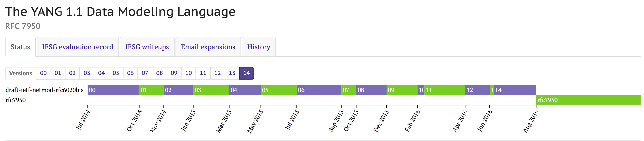
Task: Click the purple 06 timeline bar segment
Action: (x=319, y=90)
